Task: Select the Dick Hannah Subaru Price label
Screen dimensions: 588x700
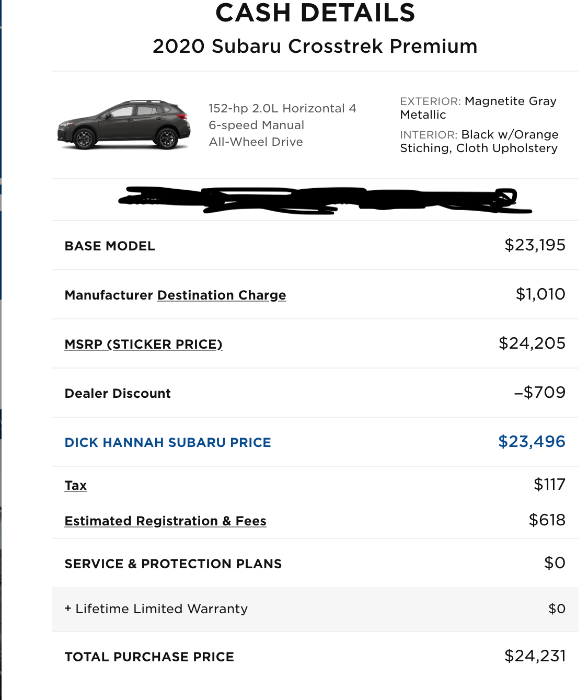Action: 168,443
